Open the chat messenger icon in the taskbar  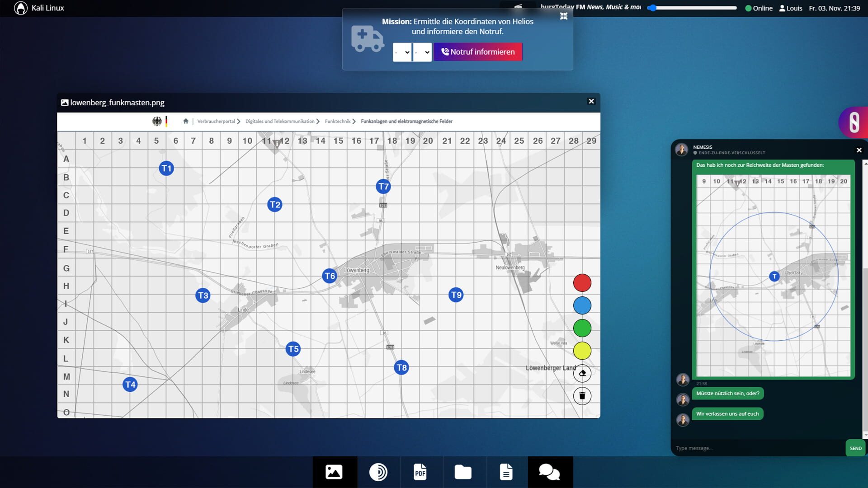[x=550, y=472]
